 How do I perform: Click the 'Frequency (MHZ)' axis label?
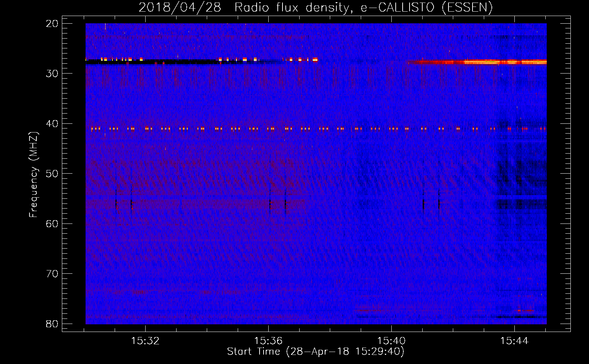pyautogui.click(x=33, y=174)
